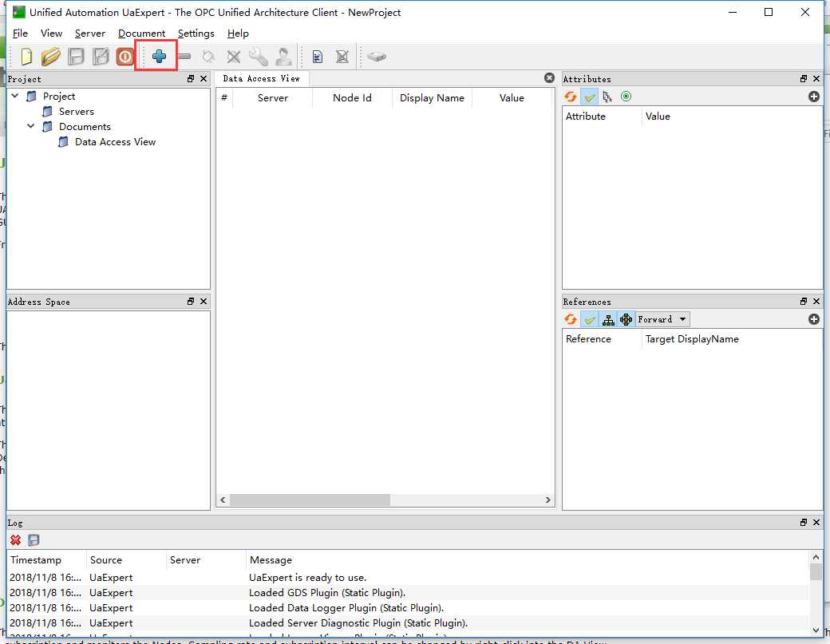Undock the Attributes panel
Image resolution: width=830 pixels, height=644 pixels.
coord(804,79)
